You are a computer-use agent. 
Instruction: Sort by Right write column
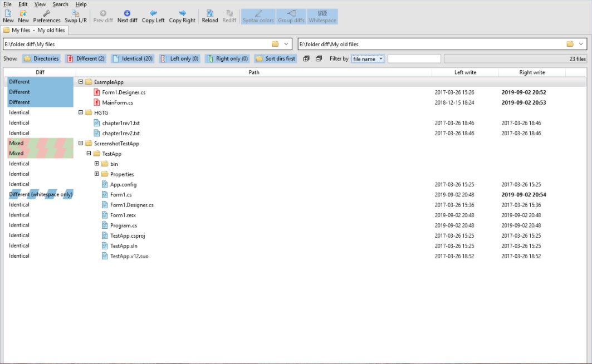tap(532, 72)
